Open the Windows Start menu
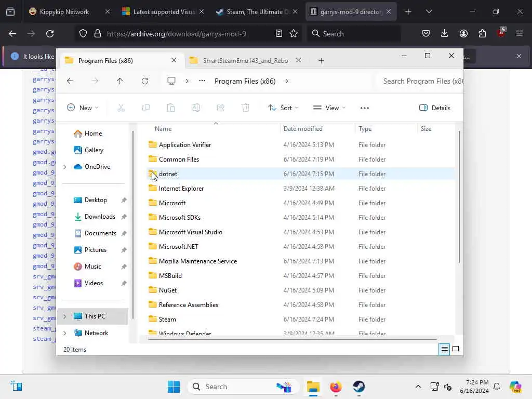Screen dimensions: 532x399 (x=174, y=387)
